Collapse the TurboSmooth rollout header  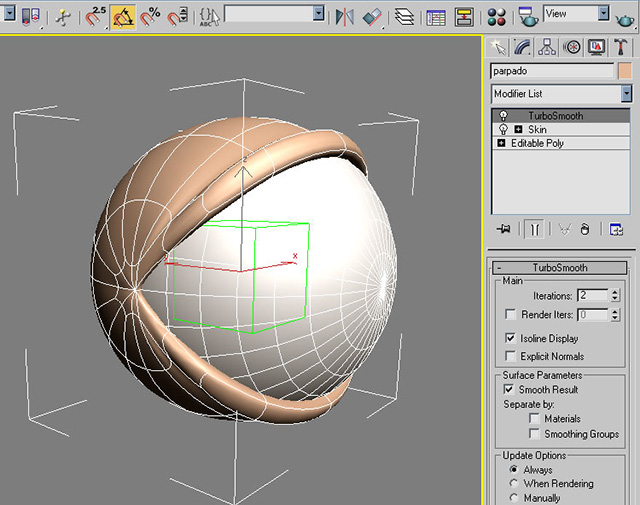pyautogui.click(x=560, y=268)
